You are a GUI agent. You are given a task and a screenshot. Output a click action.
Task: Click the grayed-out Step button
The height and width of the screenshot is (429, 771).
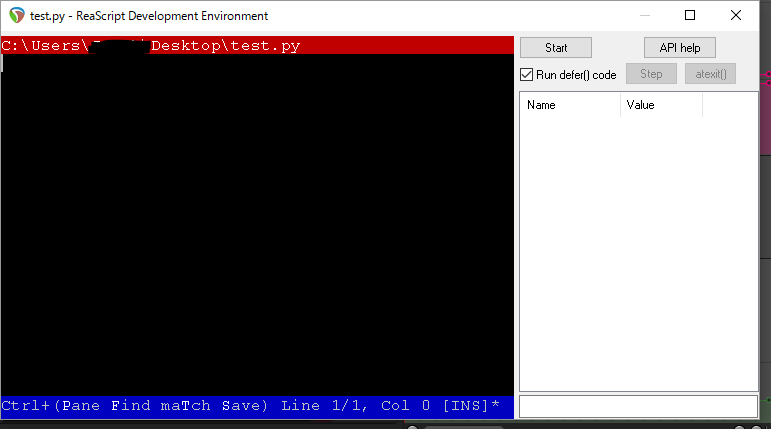point(651,74)
